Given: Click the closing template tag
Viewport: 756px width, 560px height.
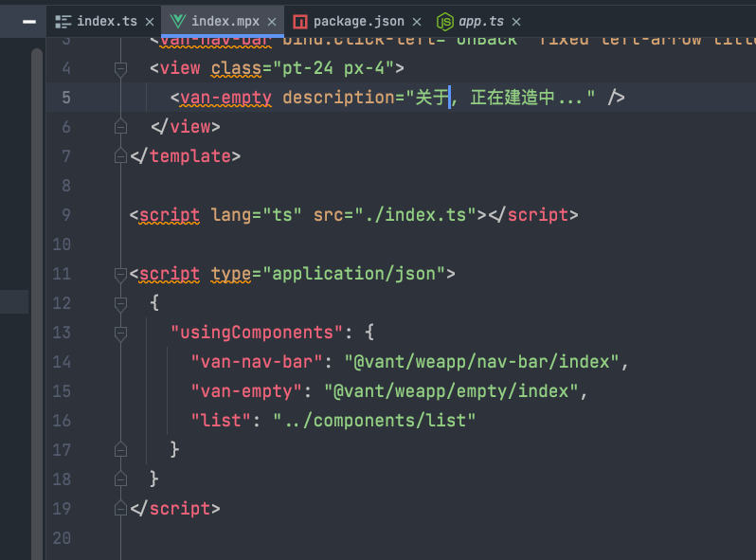Looking at the screenshot, I should (x=186, y=156).
